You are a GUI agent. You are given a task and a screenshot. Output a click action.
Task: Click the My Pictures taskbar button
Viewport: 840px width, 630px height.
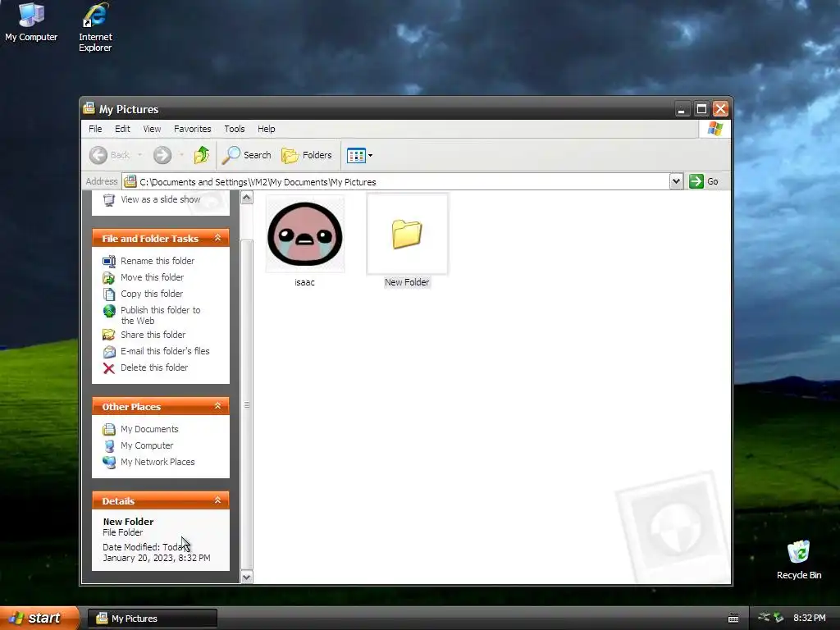(153, 619)
